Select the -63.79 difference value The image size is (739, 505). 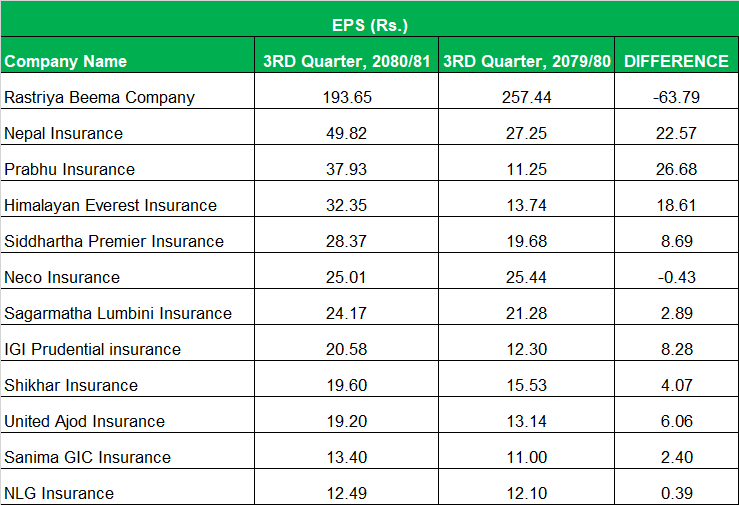[676, 97]
